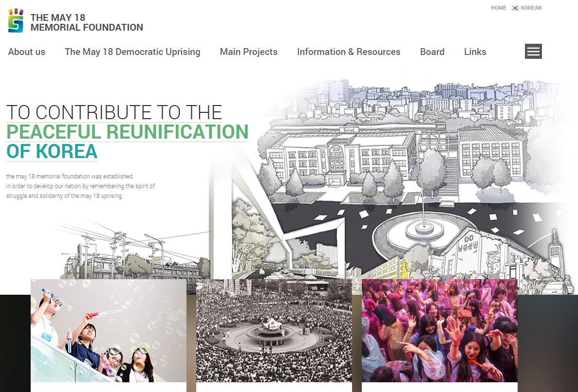This screenshot has height=392, width=578.
Task: Open the About us menu
Action: pos(27,52)
